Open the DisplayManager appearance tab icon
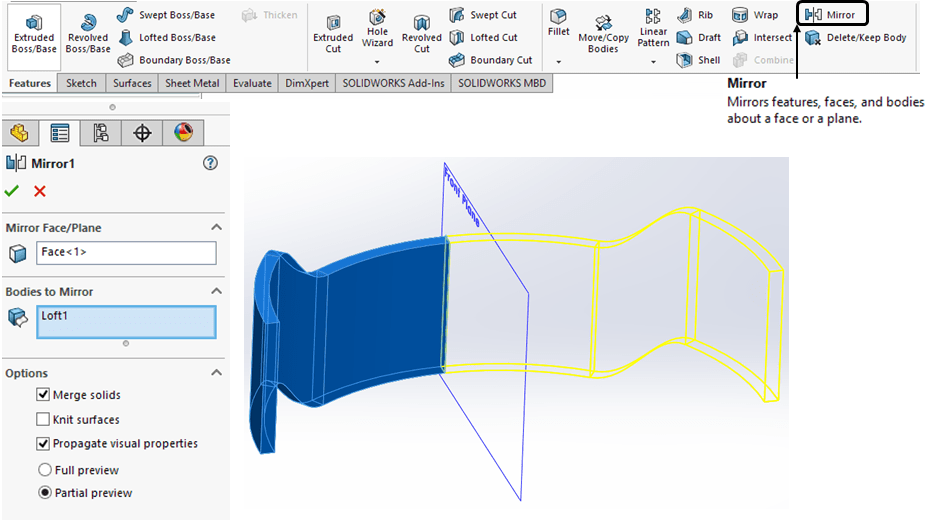 (181, 132)
